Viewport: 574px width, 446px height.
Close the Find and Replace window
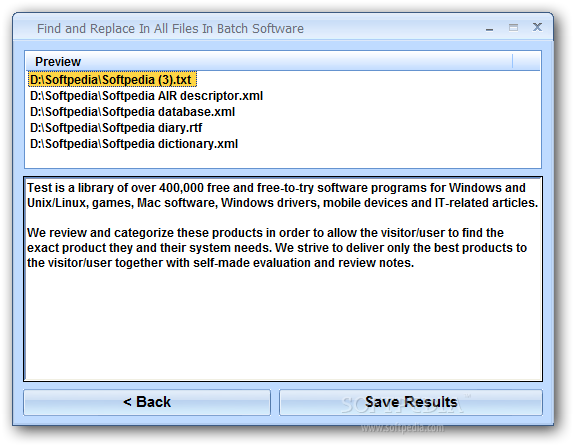click(x=537, y=27)
